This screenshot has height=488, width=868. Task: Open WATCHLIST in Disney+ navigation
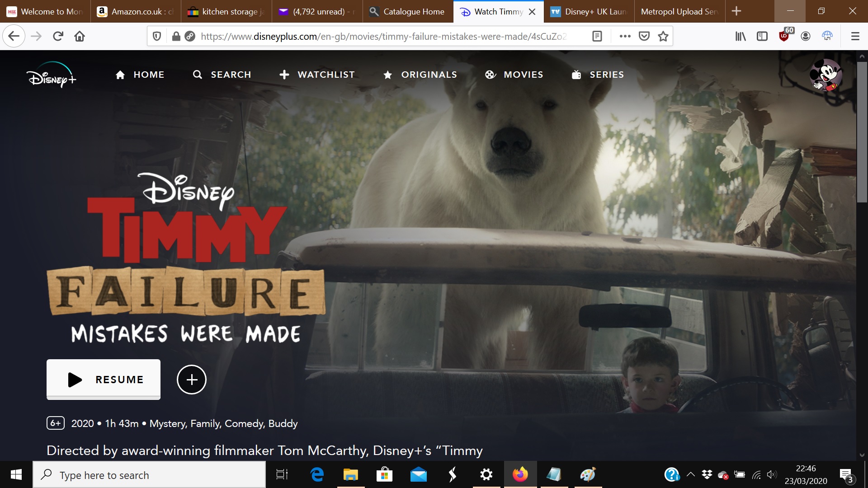click(x=317, y=75)
